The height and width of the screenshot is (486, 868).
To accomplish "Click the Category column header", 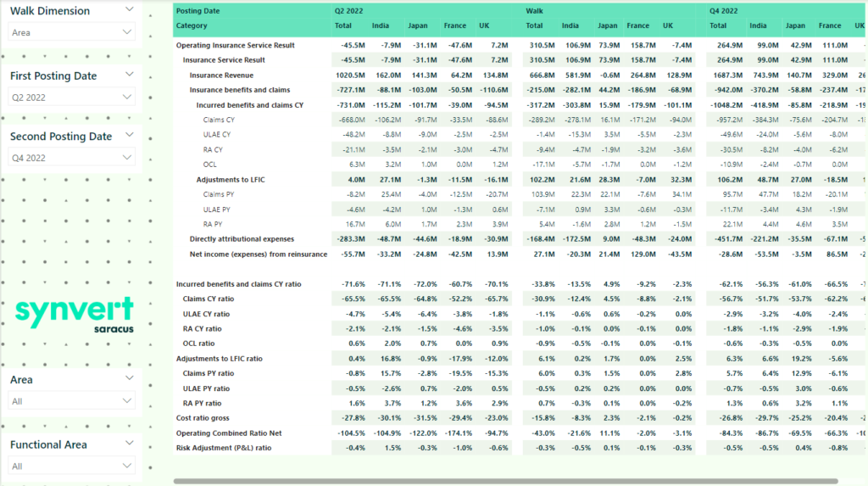I will pyautogui.click(x=192, y=26).
